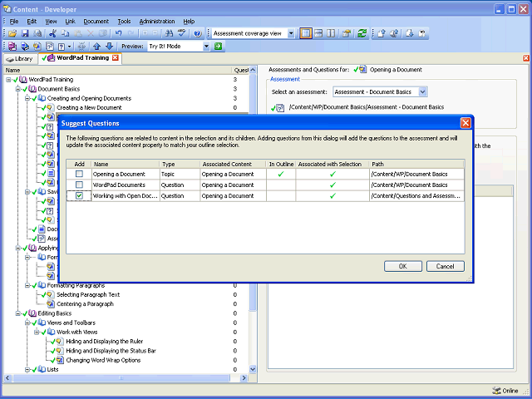Screen dimensions: 532x399
Task: Click the Move Up blue arrow icon
Action: [97, 47]
